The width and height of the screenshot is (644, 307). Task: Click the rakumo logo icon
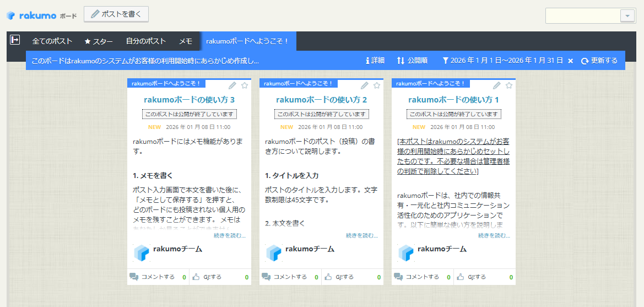(x=11, y=15)
